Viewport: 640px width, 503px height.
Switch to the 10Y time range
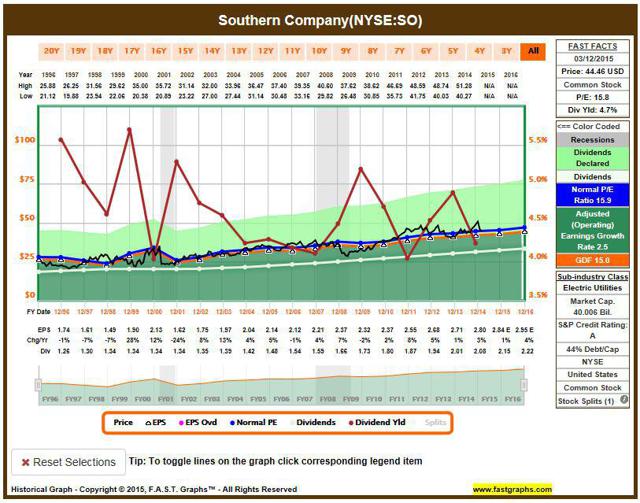click(319, 51)
